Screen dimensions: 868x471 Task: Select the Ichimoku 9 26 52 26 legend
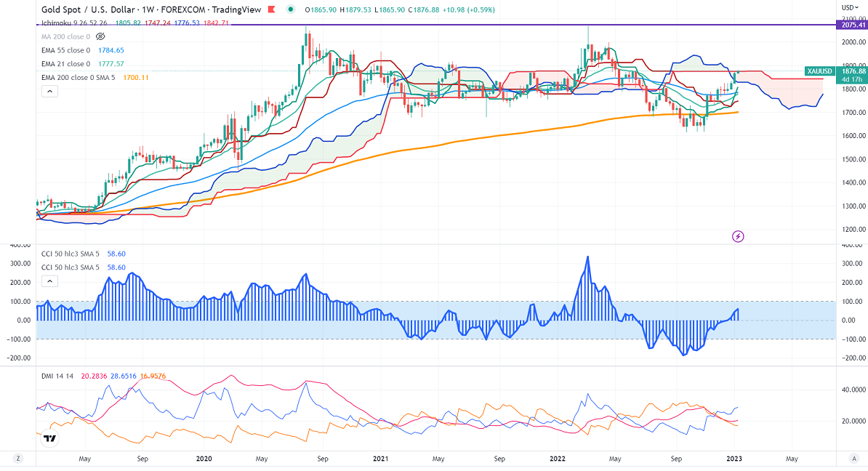pos(74,23)
